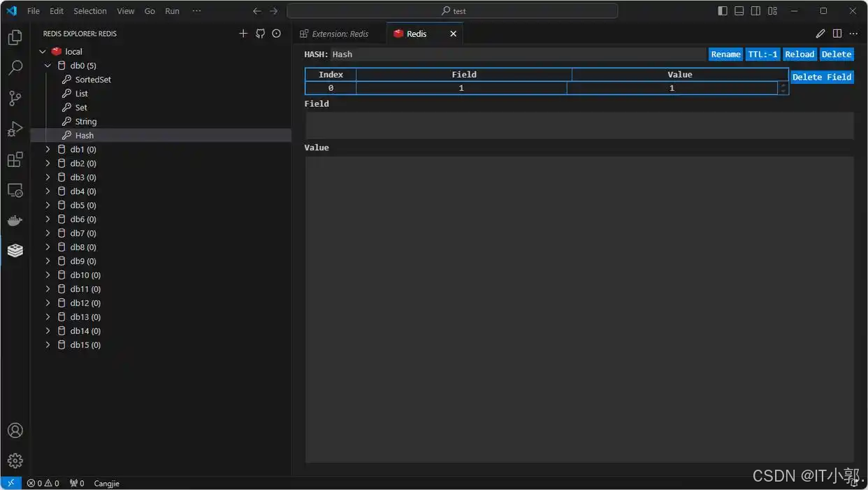The image size is (868, 490).
Task: Open the View menu
Action: [x=126, y=11]
